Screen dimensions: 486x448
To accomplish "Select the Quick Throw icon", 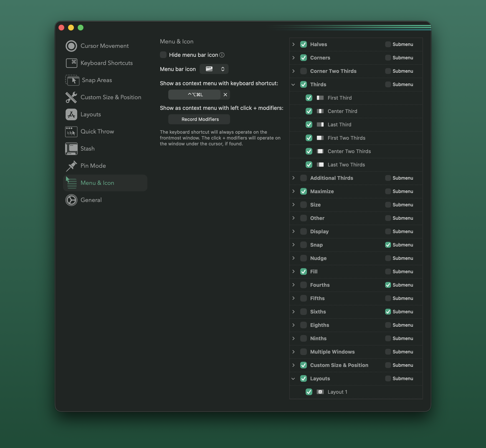I will pos(71,132).
